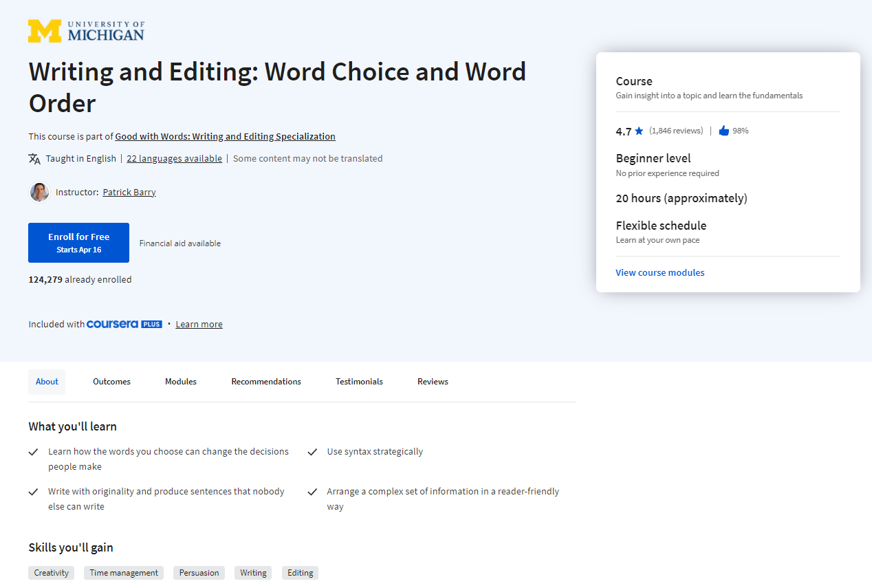This screenshot has height=588, width=872.
Task: Click the University of Michigan logo
Action: (x=87, y=31)
